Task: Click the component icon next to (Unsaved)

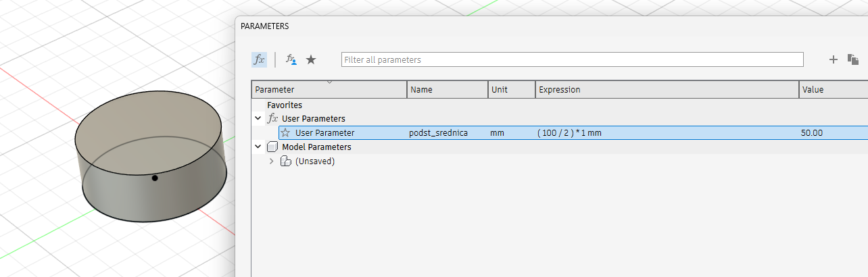Action: 286,161
